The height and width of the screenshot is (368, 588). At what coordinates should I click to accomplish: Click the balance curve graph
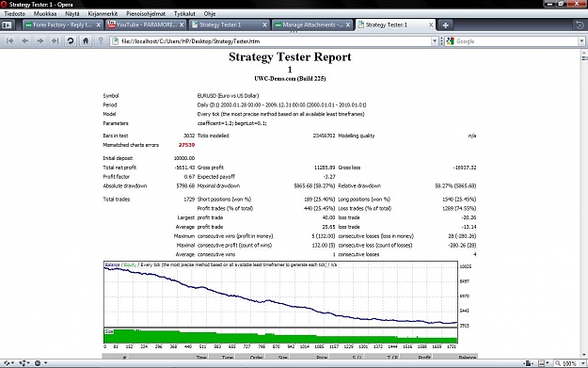(280, 294)
